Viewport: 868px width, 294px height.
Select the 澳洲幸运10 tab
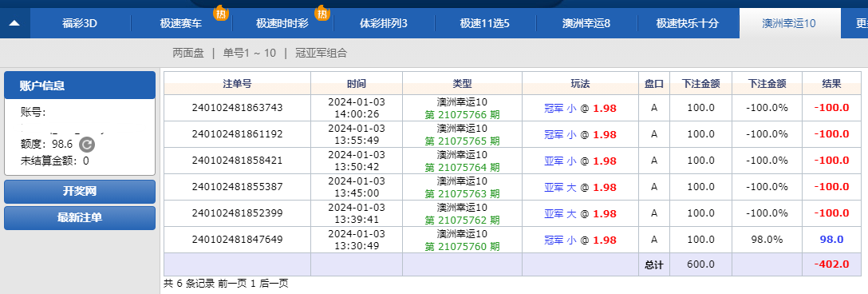(789, 23)
